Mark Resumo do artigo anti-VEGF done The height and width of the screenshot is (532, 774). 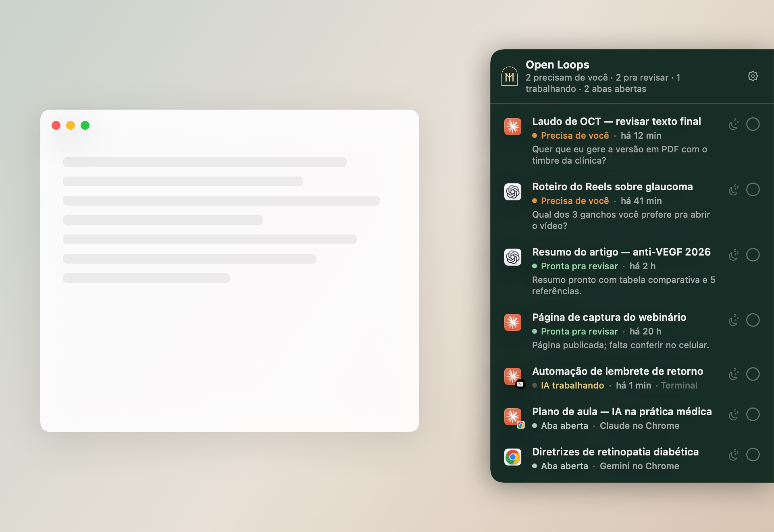point(753,255)
